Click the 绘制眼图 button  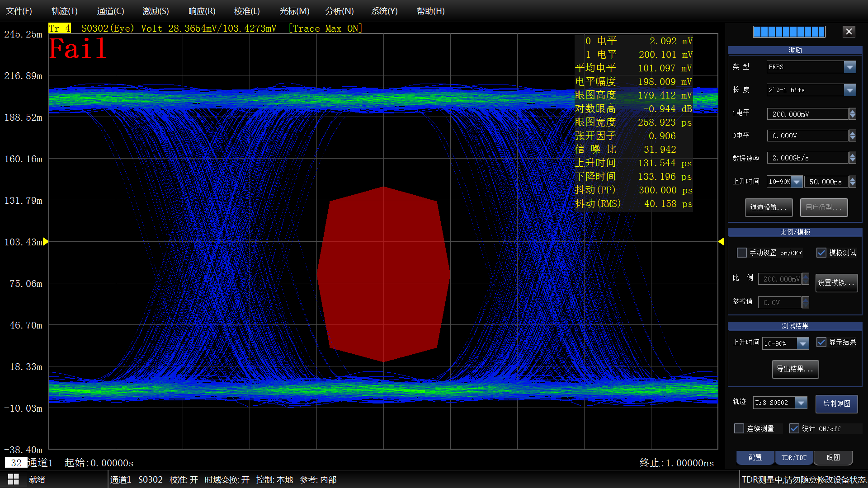click(x=836, y=404)
